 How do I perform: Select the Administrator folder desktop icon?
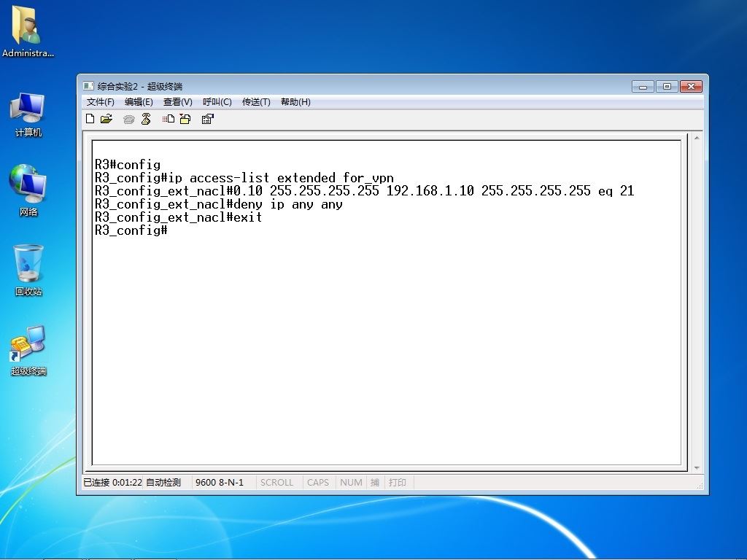[28, 31]
